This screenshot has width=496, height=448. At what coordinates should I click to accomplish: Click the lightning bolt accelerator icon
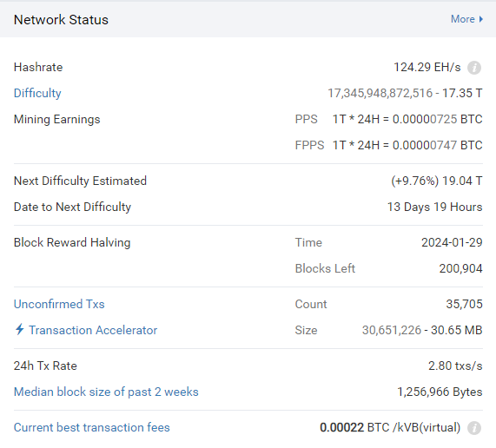click(x=20, y=329)
